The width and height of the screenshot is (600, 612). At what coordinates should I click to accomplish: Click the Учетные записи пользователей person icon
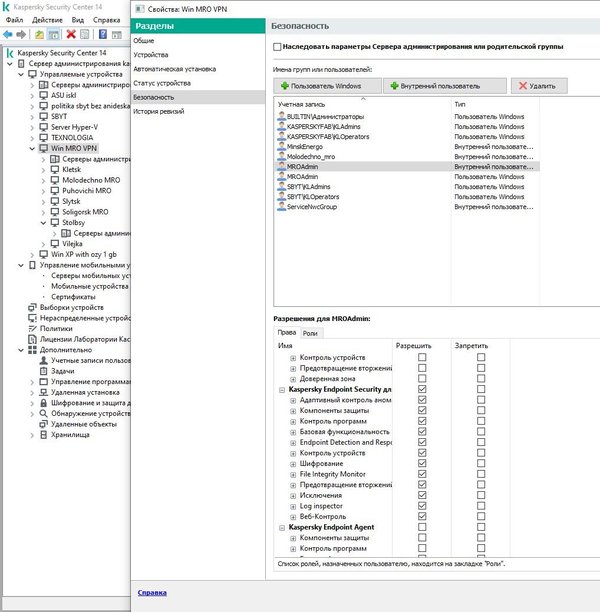coord(44,360)
